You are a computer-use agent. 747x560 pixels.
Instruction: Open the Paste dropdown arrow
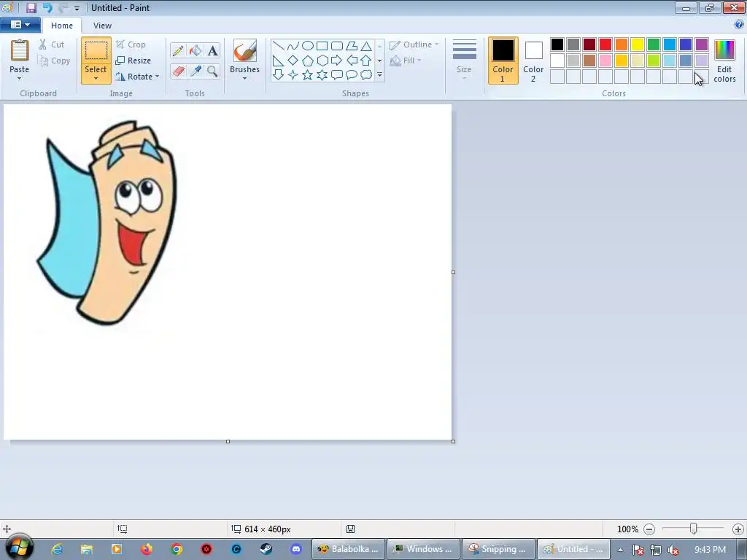[20, 77]
